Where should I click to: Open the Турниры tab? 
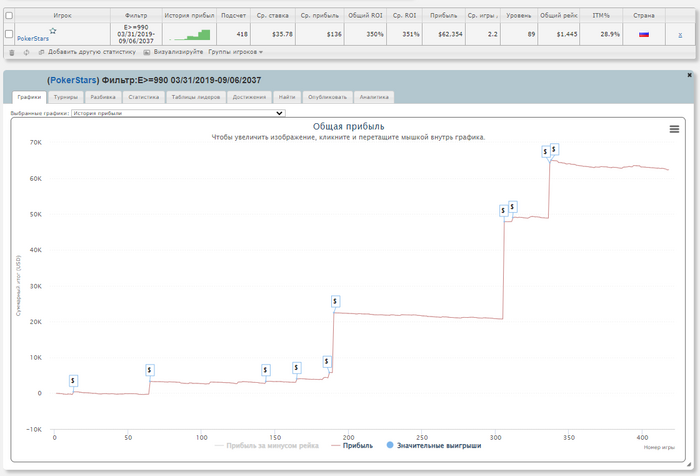click(66, 97)
